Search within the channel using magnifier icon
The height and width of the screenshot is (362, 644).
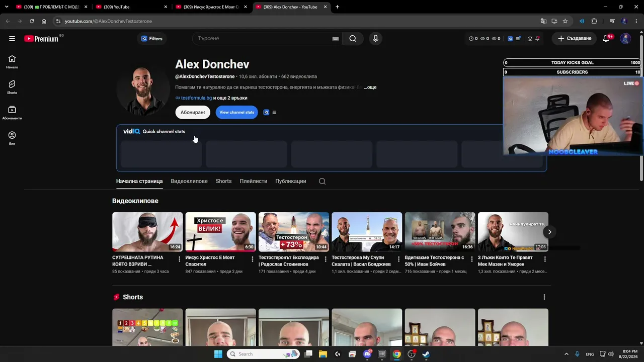point(322,182)
